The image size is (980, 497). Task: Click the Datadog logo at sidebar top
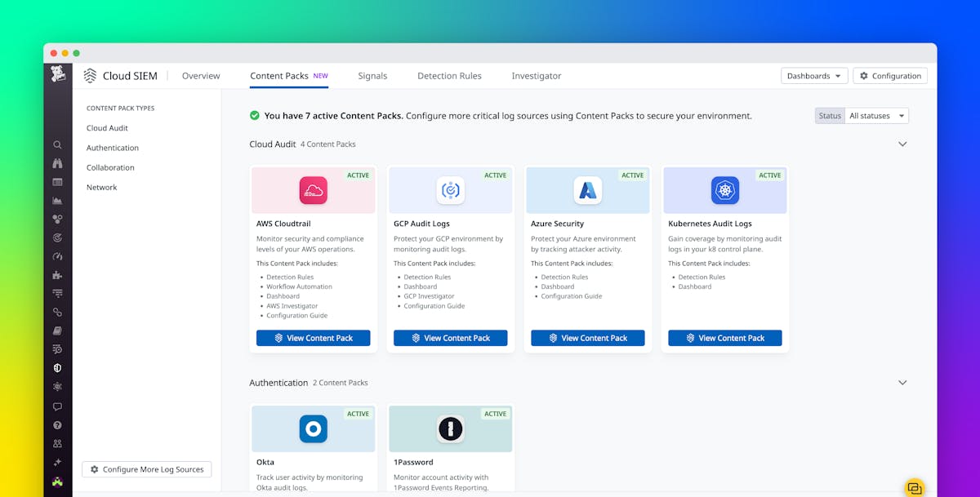coord(57,73)
